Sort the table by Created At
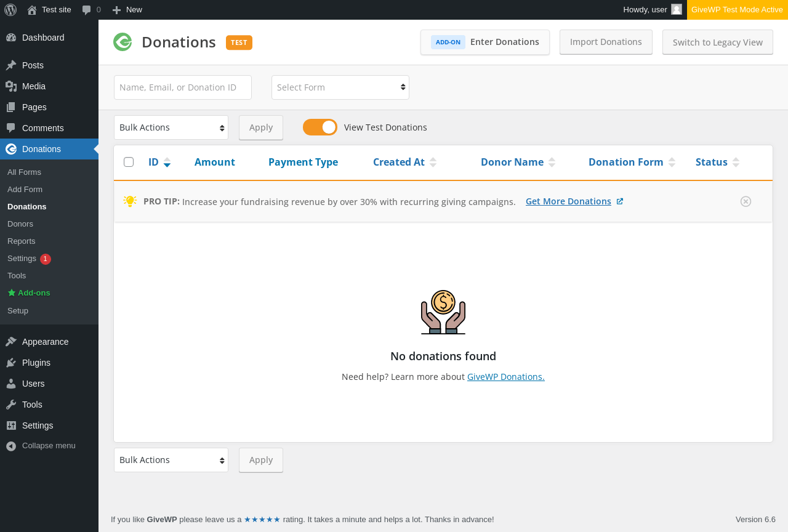This screenshot has width=788, height=532. [404, 162]
